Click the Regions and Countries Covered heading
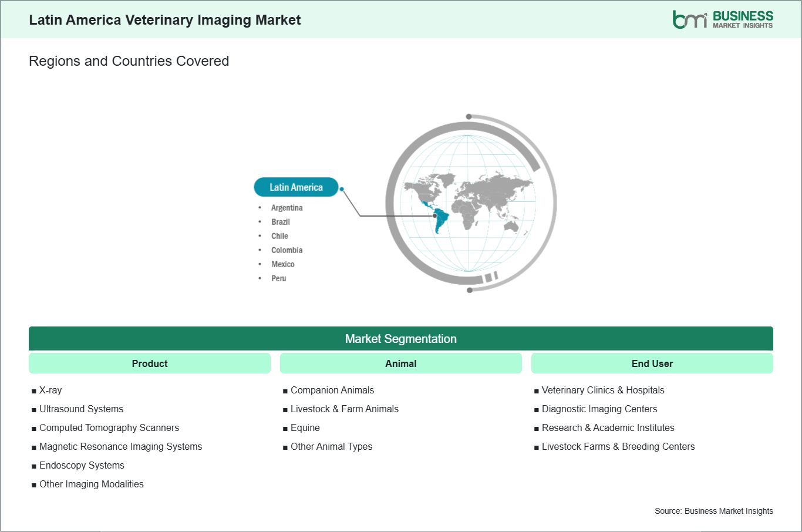Screen dimensions: 802x532 [x=129, y=61]
